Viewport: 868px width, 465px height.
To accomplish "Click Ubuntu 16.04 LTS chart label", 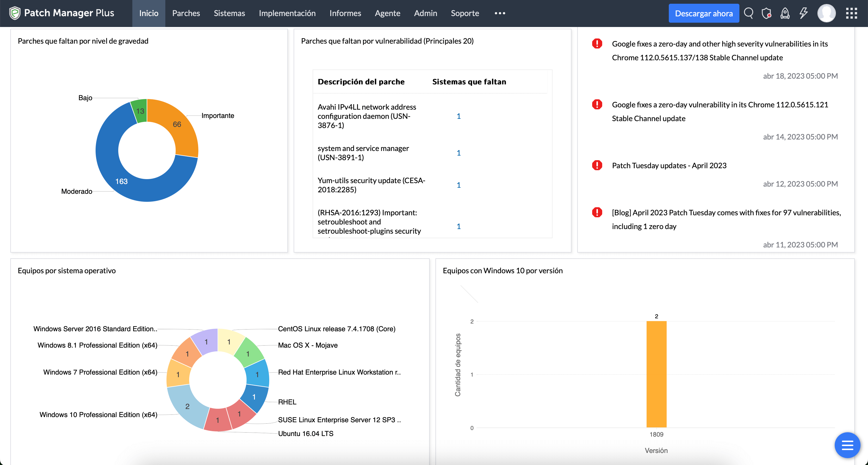I will [x=306, y=434].
